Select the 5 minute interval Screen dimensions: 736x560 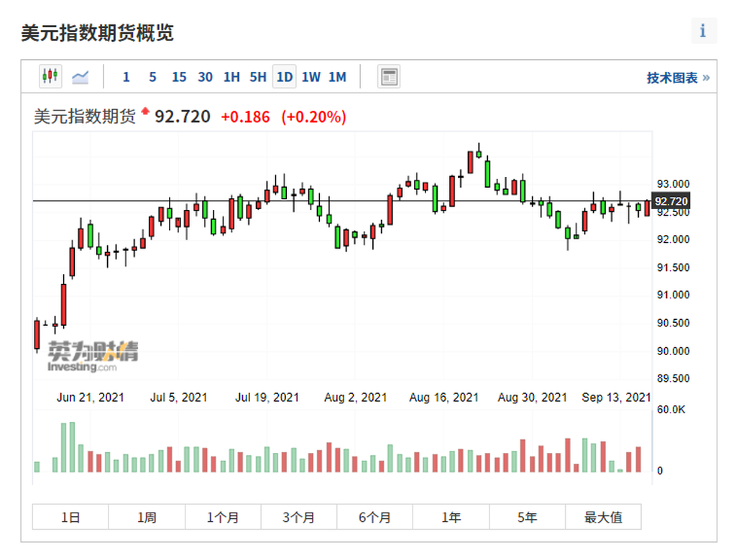coord(152,77)
